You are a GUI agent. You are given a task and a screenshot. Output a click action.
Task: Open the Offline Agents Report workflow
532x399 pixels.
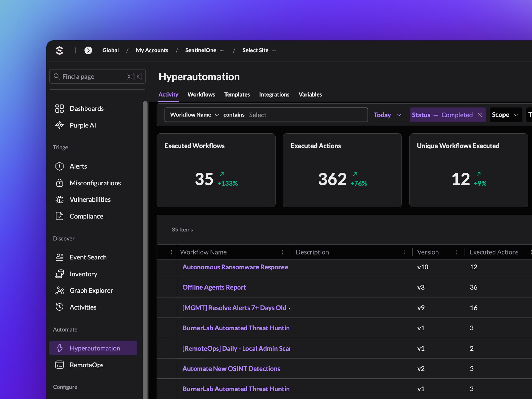(214, 287)
